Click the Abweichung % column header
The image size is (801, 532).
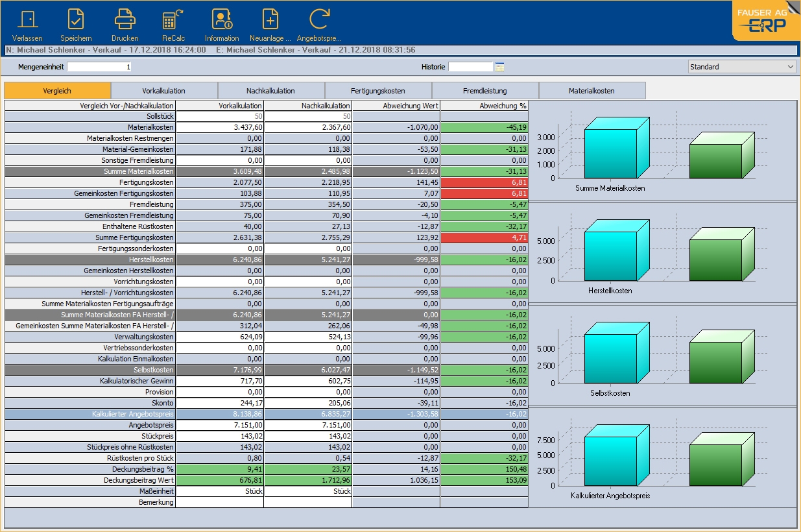pos(484,105)
